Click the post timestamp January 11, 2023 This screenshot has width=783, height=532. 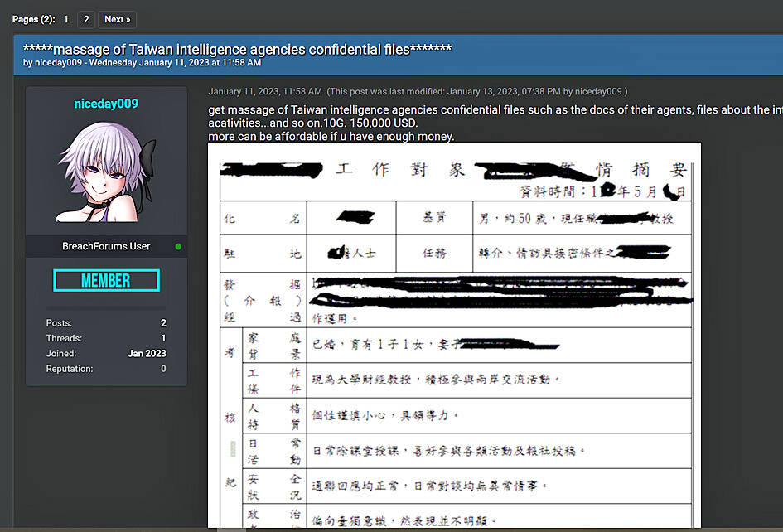pos(264,91)
